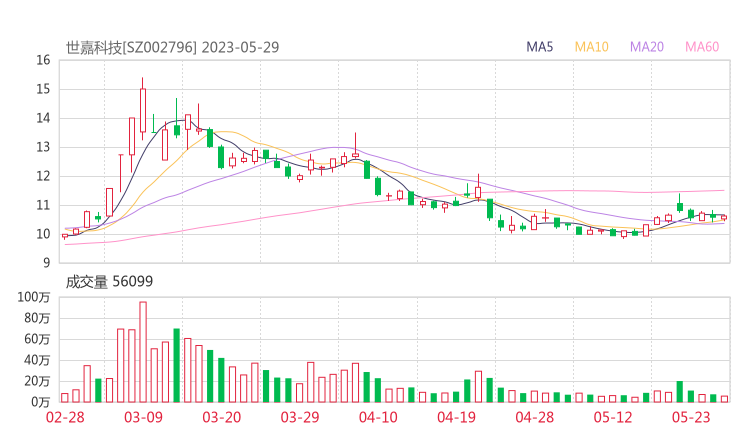740x440 pixels.
Task: Click the 20万 volume axis label
Action: (37, 381)
